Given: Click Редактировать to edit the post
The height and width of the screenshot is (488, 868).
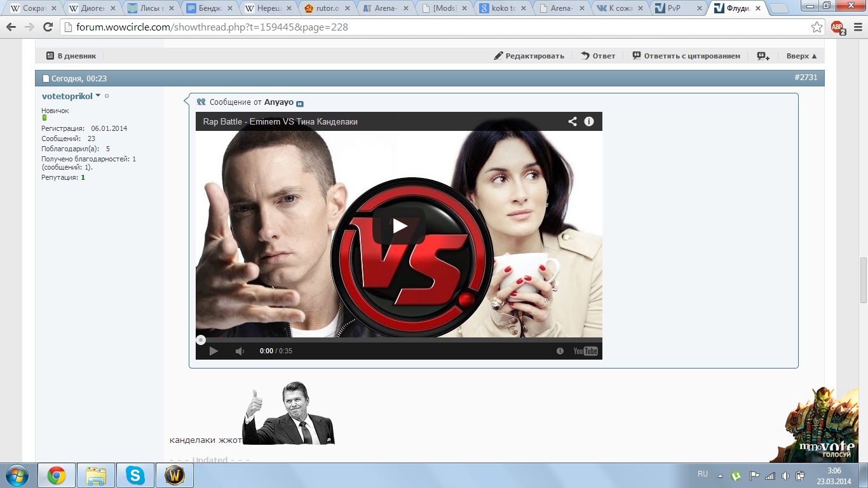Looking at the screenshot, I should coord(529,56).
